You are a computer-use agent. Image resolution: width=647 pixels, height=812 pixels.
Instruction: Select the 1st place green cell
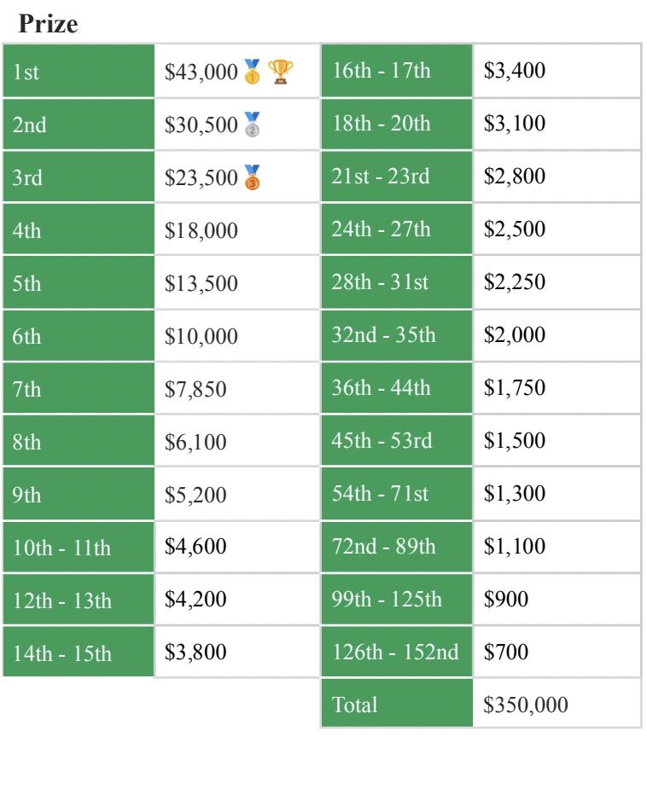[x=79, y=71]
